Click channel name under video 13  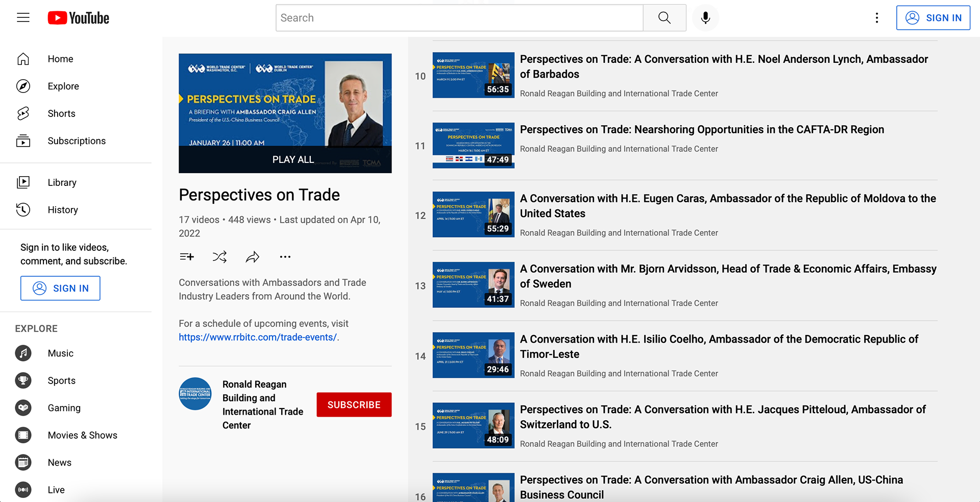(619, 303)
